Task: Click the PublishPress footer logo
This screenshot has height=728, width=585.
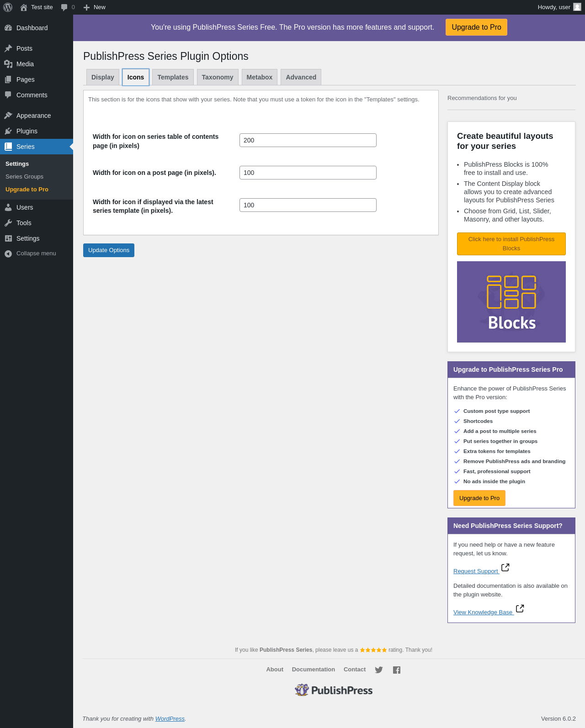Action: 334,690
